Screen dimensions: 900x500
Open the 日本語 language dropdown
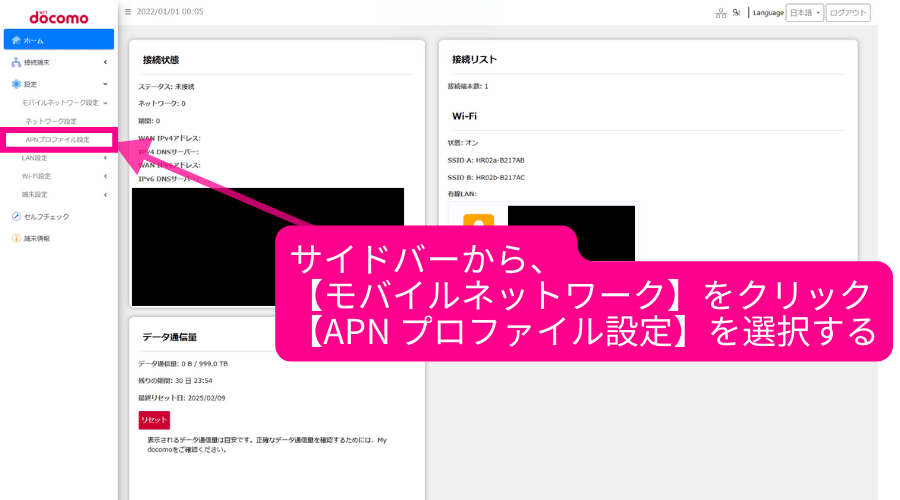point(805,13)
